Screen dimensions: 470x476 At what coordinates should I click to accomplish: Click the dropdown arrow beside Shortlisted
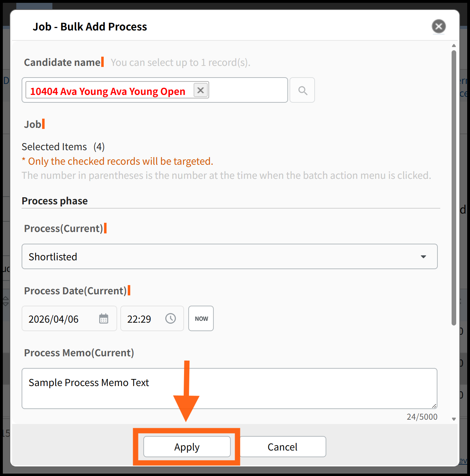423,256
